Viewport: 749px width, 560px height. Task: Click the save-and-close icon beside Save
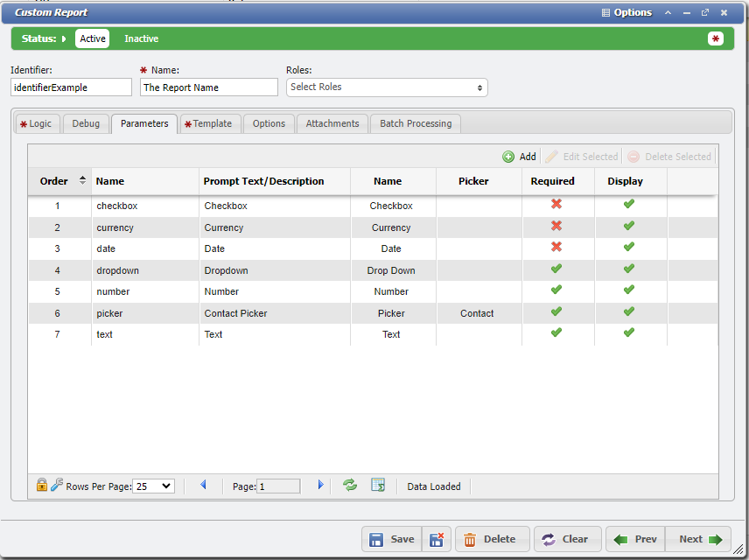click(x=437, y=539)
